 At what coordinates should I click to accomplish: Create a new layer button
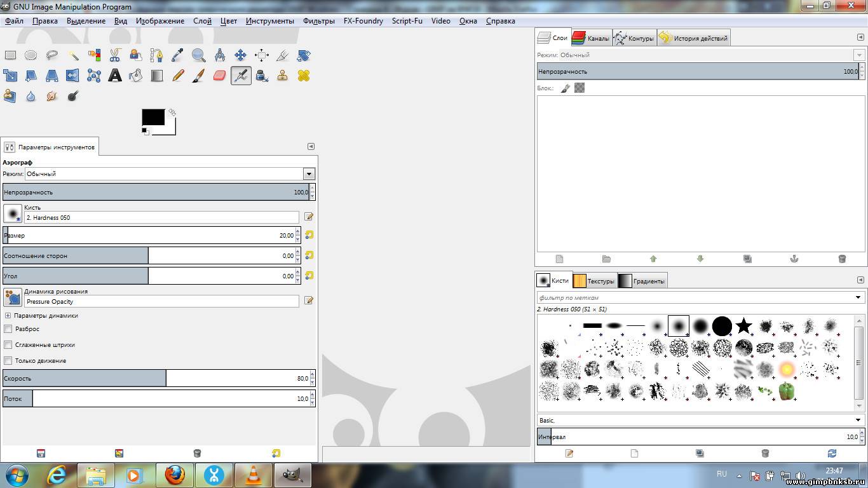559,259
